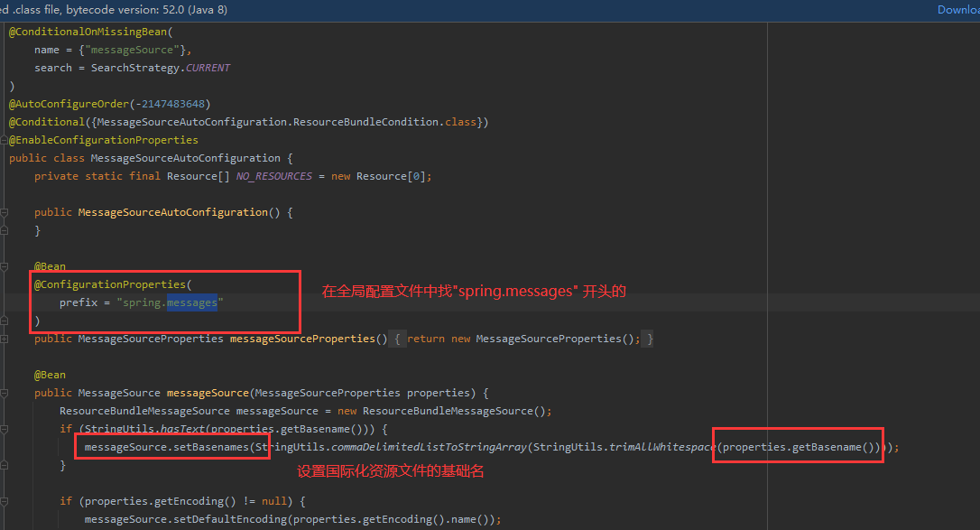Click the CURRENT constant after SearchStrategy
This screenshot has width=980, height=530.
click(x=208, y=68)
